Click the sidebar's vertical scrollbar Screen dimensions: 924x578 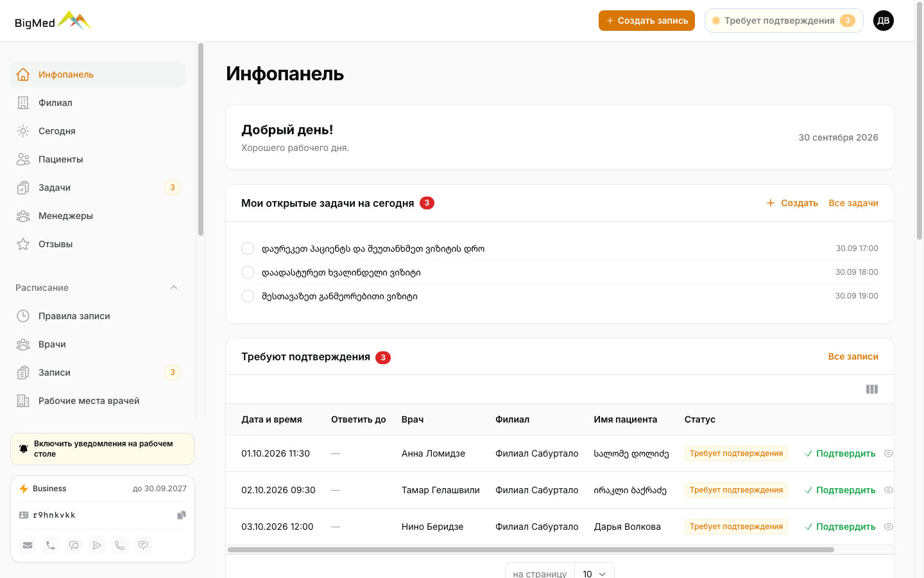(201, 139)
